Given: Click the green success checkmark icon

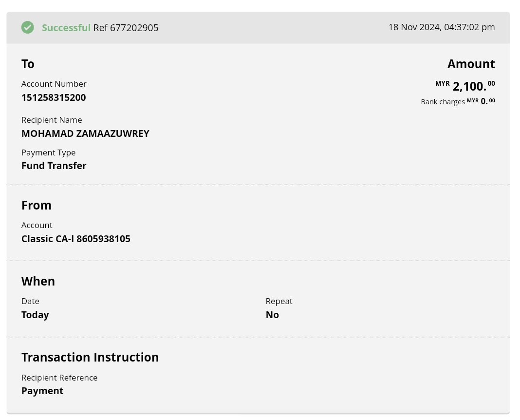Looking at the screenshot, I should (x=28, y=27).
